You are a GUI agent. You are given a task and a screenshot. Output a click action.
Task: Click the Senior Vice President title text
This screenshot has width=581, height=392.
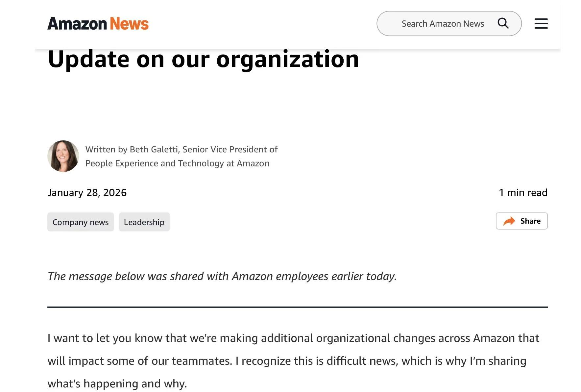pos(230,149)
